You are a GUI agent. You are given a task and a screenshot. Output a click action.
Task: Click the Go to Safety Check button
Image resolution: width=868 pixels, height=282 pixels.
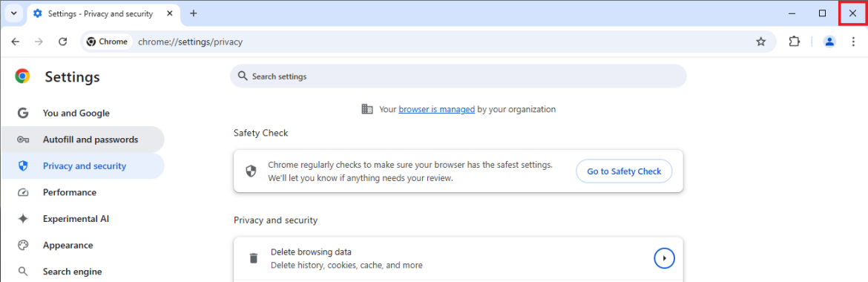point(624,171)
